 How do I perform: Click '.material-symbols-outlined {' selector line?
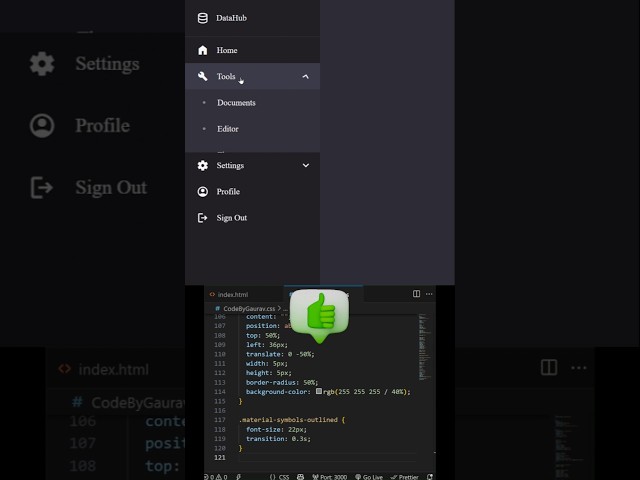(292, 420)
